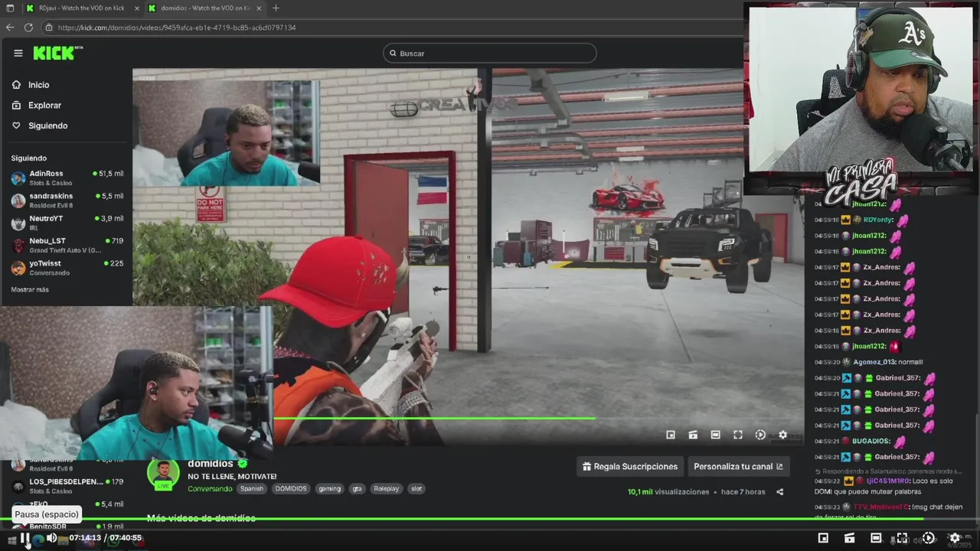
Task: Toggle mini player in inner video controls
Action: (x=671, y=435)
